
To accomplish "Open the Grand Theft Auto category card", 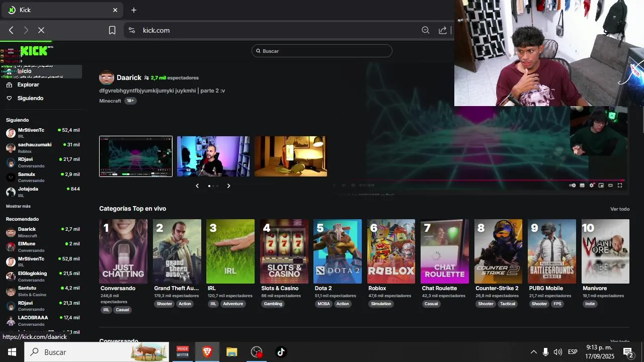I will (x=177, y=251).
